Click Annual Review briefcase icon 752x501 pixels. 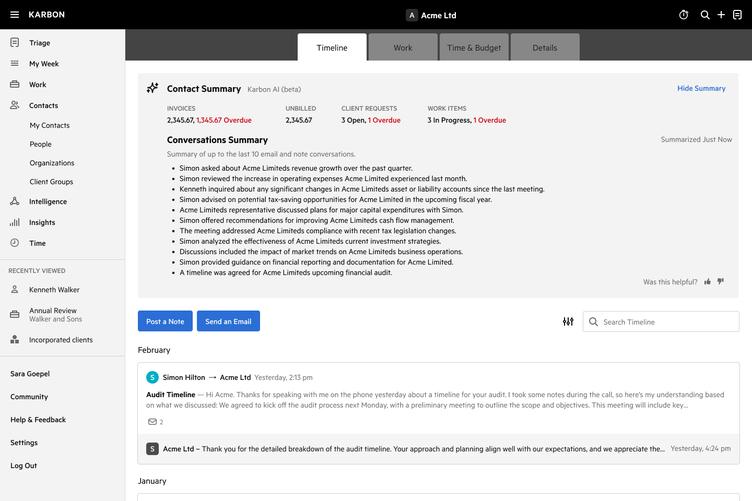[x=15, y=315]
